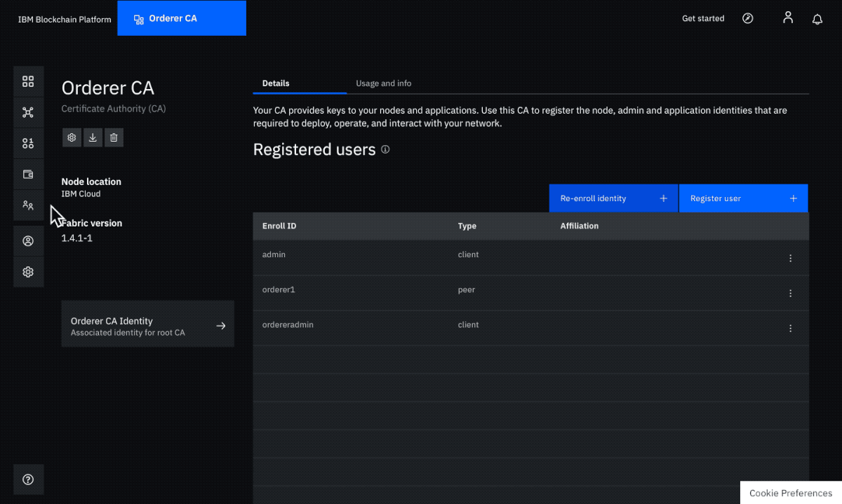842x504 pixels.
Task: Sort by the Enroll ID column header
Action: [x=279, y=226]
